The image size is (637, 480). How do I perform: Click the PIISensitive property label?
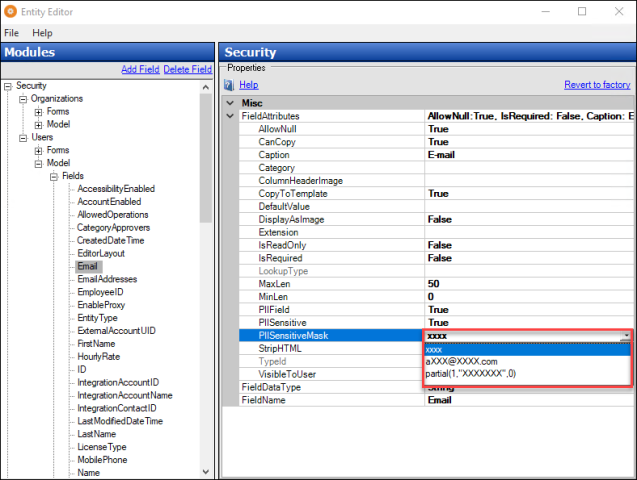pos(282,323)
